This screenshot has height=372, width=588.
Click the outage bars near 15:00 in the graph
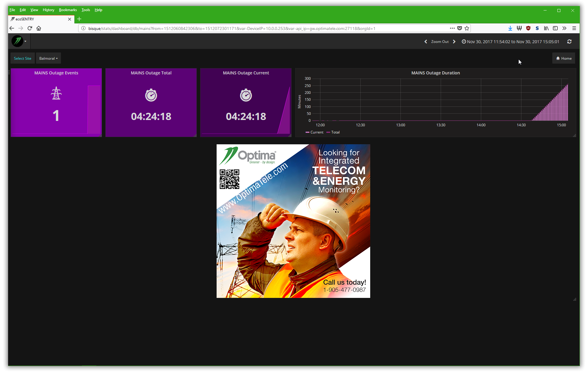point(551,103)
